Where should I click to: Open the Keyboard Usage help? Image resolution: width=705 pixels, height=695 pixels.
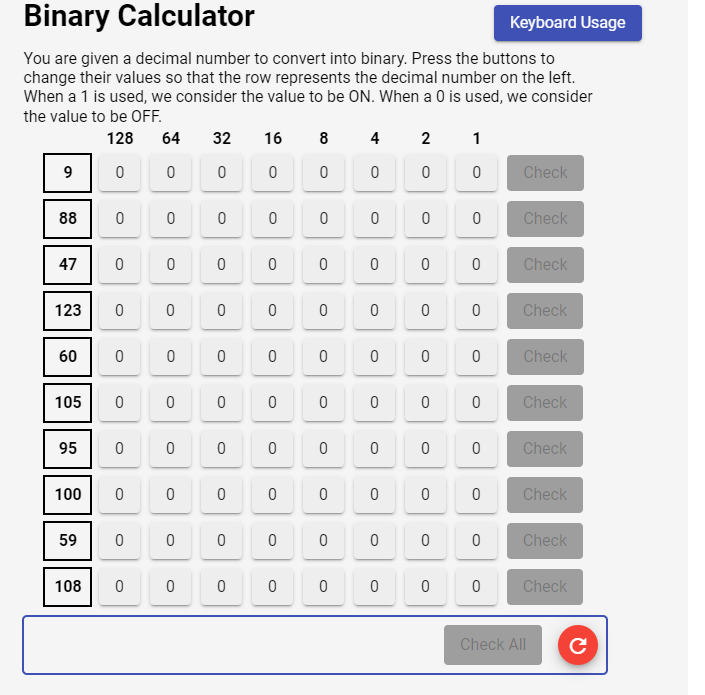click(x=567, y=23)
